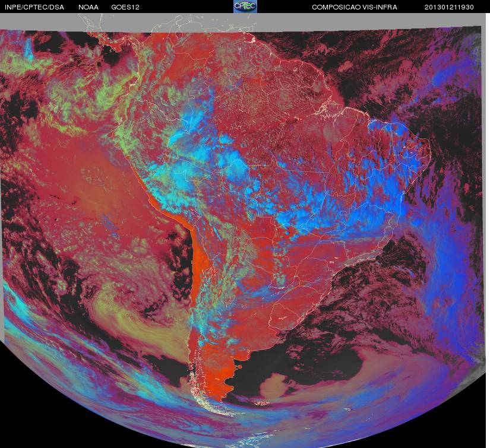Click the NOAA label in the header

[x=88, y=7]
